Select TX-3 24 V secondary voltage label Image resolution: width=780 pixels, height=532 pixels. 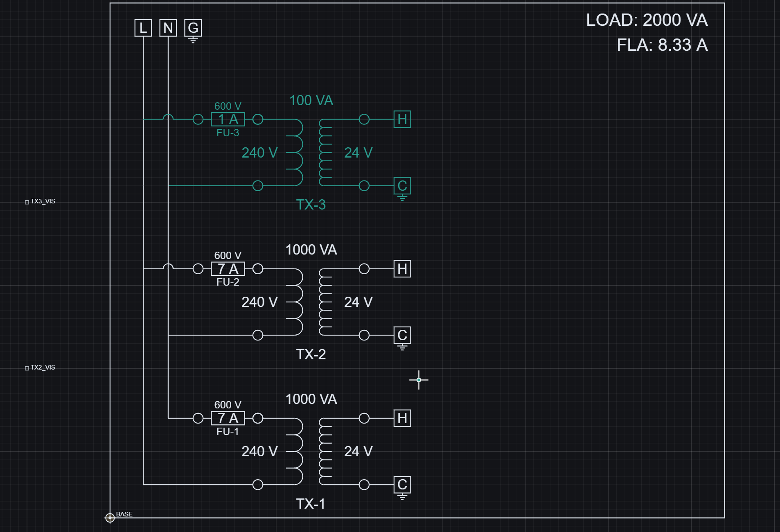click(358, 153)
